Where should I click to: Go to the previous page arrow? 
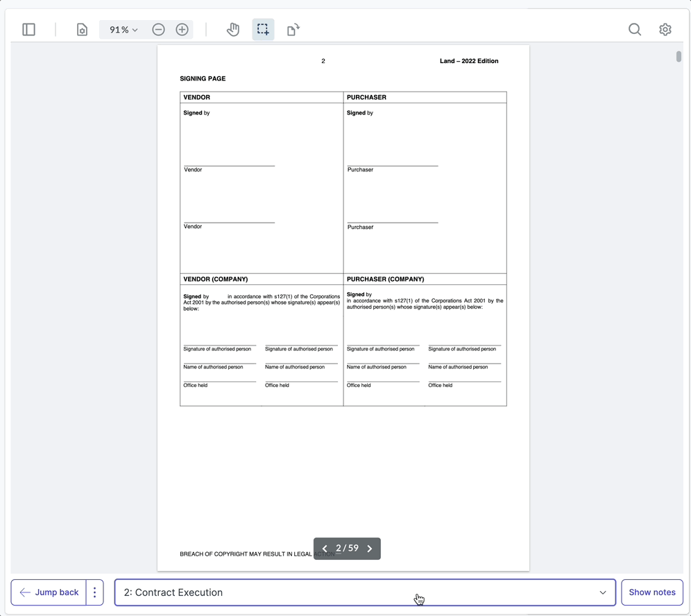point(325,549)
